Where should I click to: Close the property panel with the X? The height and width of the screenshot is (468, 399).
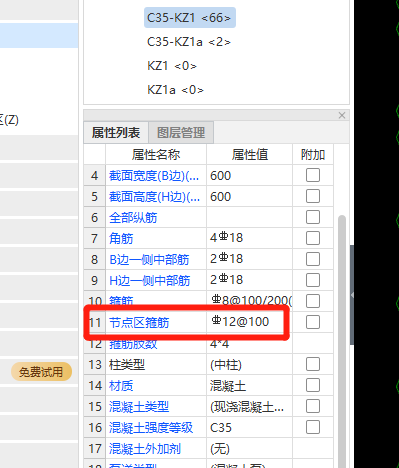(x=342, y=115)
